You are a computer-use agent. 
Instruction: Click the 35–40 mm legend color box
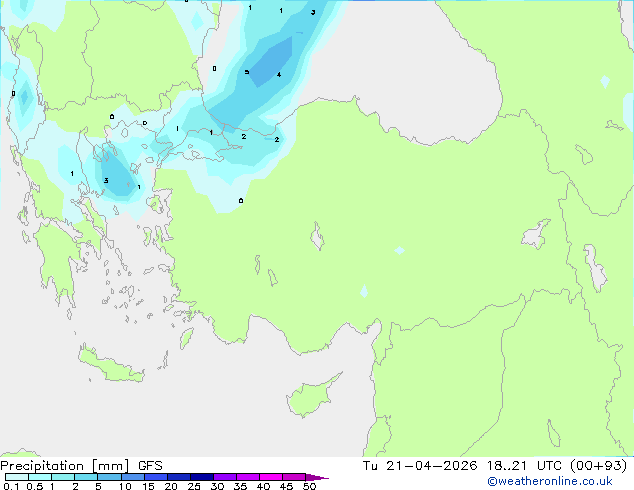(x=248, y=477)
